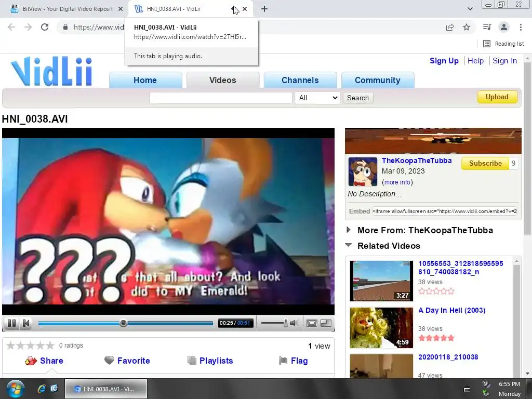This screenshot has width=532, height=399.
Task: Go forward with the browser forward arrow
Action: (x=28, y=27)
